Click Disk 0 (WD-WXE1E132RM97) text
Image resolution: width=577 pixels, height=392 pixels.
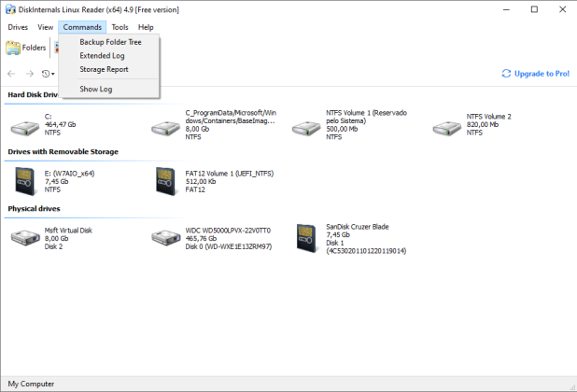(229, 246)
